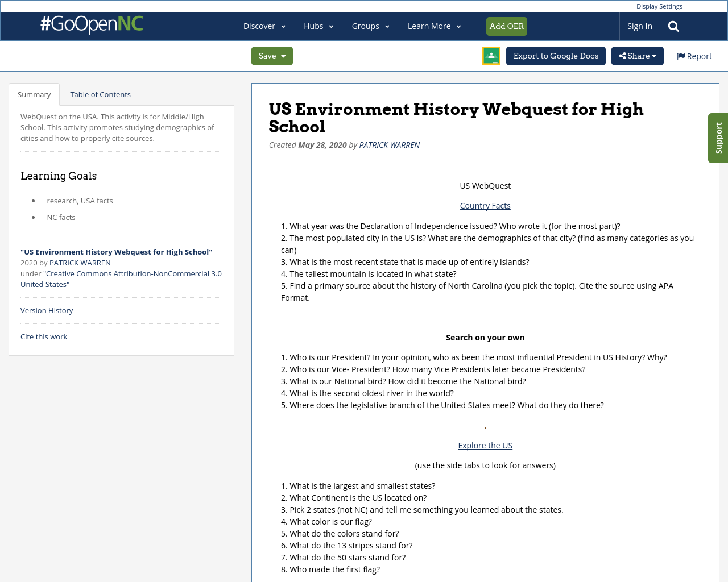Click the GoOpenNC logo
Viewport: 728px width, 582px height.
tap(91, 25)
